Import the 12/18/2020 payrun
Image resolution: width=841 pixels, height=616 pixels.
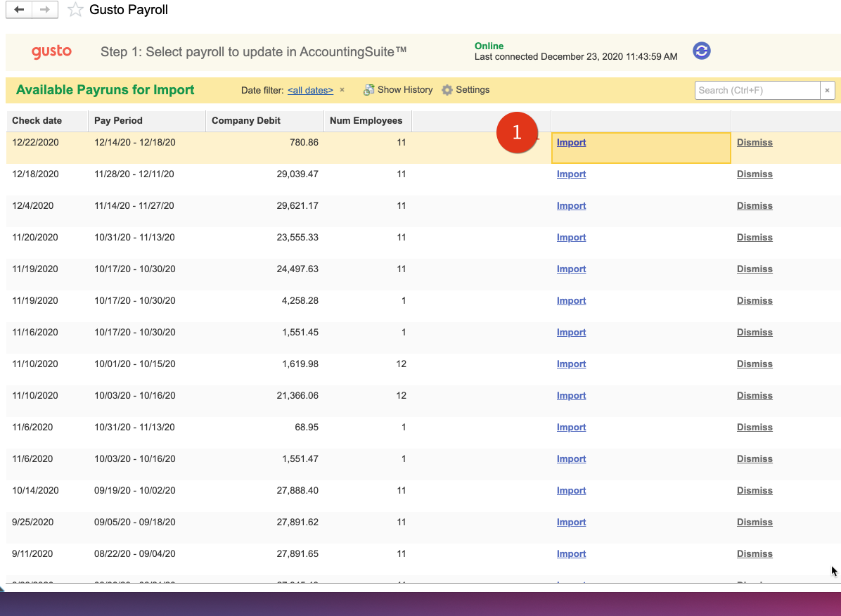click(x=571, y=174)
